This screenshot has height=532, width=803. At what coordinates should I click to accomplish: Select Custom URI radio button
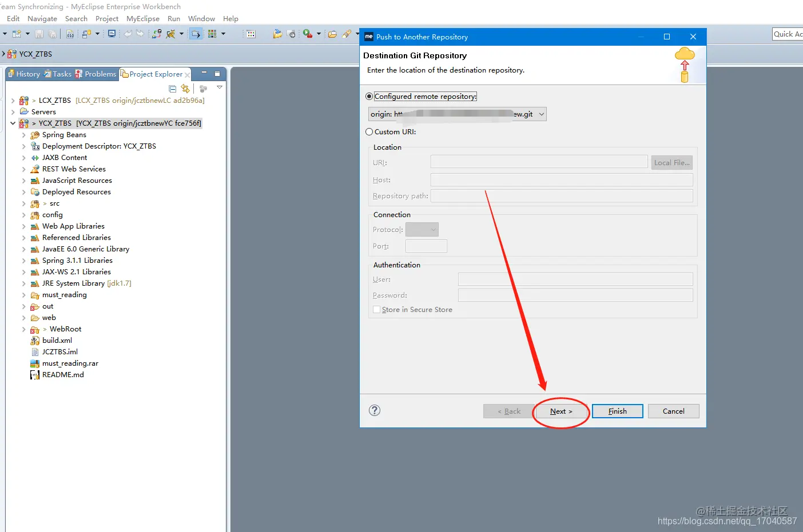369,131
